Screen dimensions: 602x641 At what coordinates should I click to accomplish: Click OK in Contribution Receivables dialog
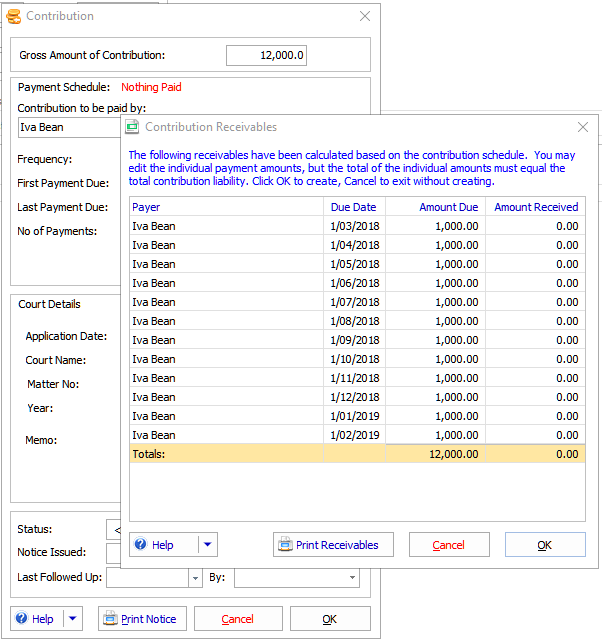(544, 545)
